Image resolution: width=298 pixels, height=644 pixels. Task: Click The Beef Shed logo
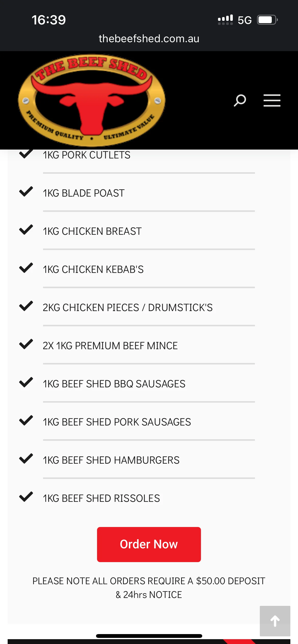tap(92, 100)
